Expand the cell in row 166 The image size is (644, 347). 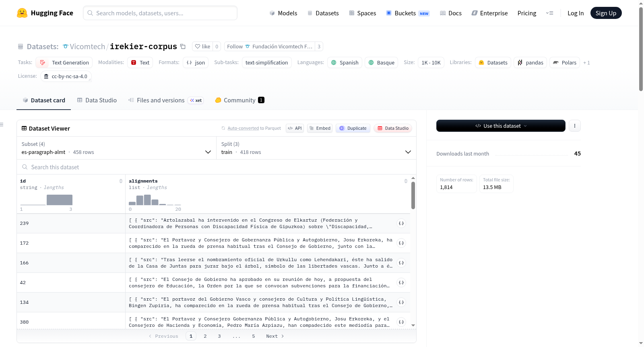[401, 263]
